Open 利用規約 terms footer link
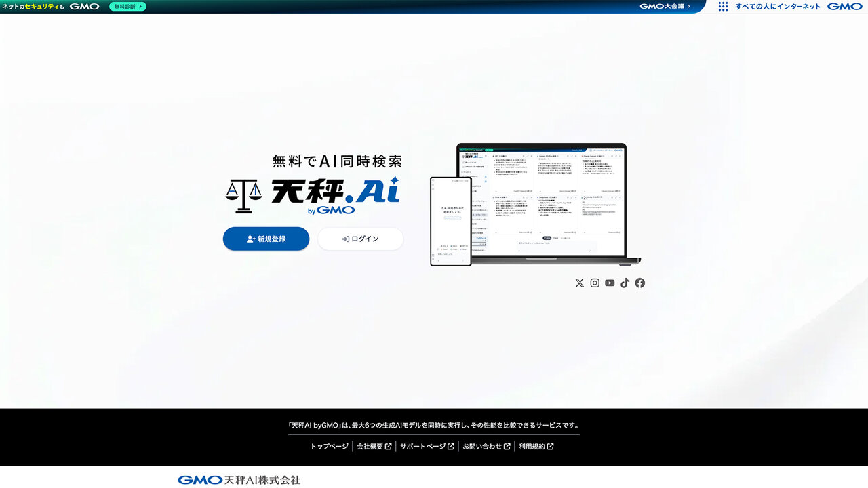The height and width of the screenshot is (488, 868). point(536,446)
